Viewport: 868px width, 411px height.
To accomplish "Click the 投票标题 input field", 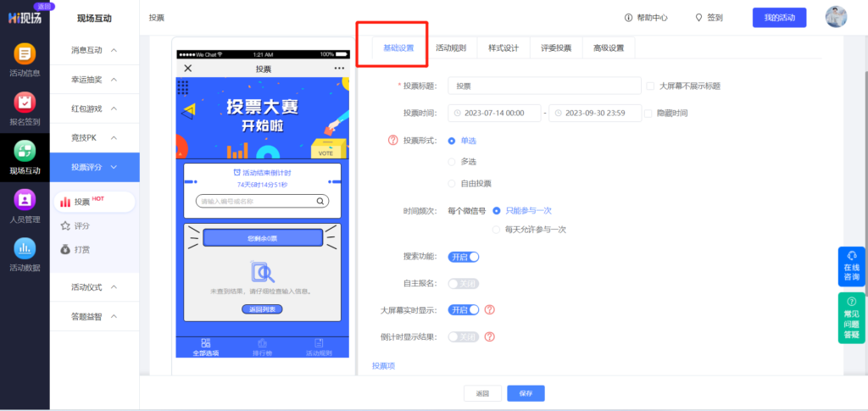I will pos(545,86).
